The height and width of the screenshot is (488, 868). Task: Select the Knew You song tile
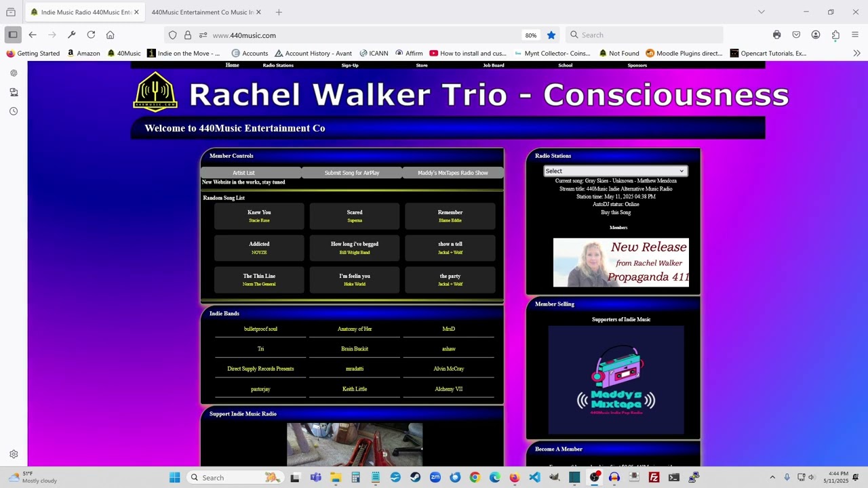259,216
